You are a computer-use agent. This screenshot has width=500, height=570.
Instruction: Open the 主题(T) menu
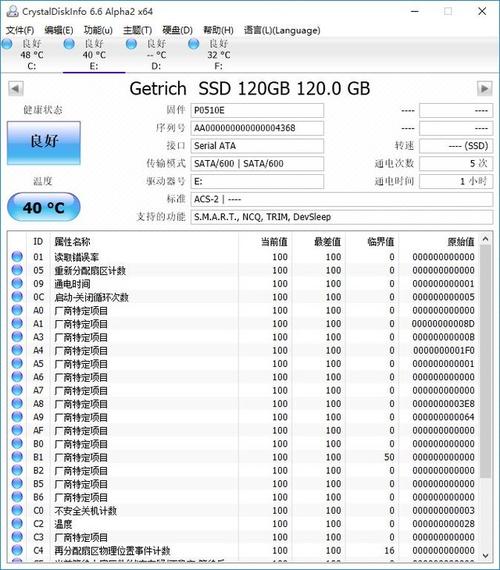(x=137, y=30)
